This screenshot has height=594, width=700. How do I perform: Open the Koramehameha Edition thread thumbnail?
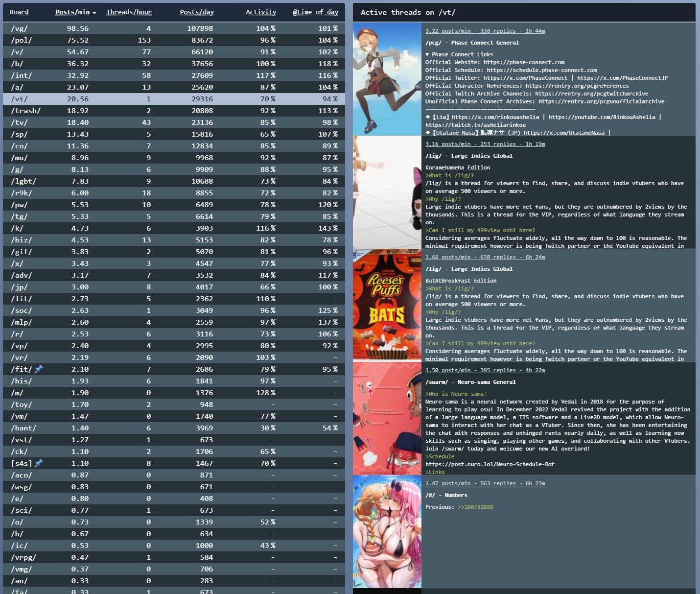387,192
